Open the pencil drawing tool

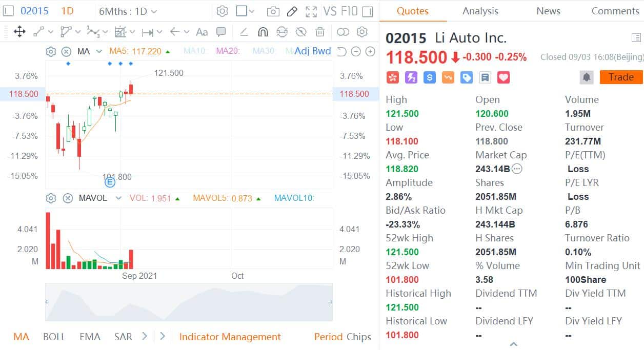[x=292, y=10]
